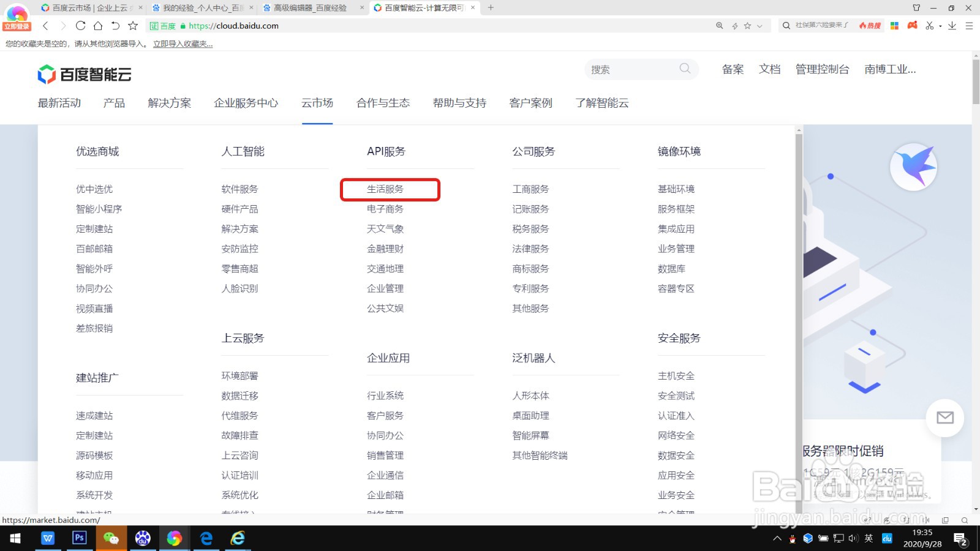This screenshot has width=980, height=551.
Task: Select the 云市场 nav item
Action: pyautogui.click(x=317, y=103)
